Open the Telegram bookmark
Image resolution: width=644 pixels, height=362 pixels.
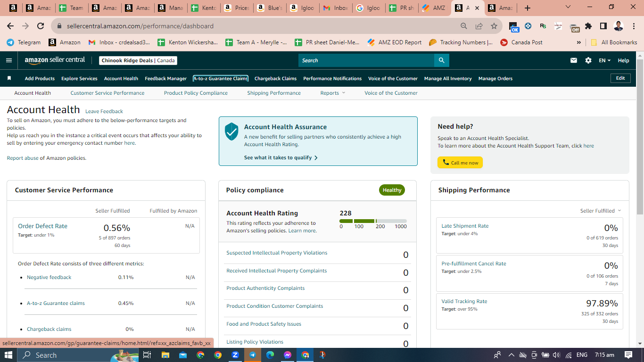[24, 42]
